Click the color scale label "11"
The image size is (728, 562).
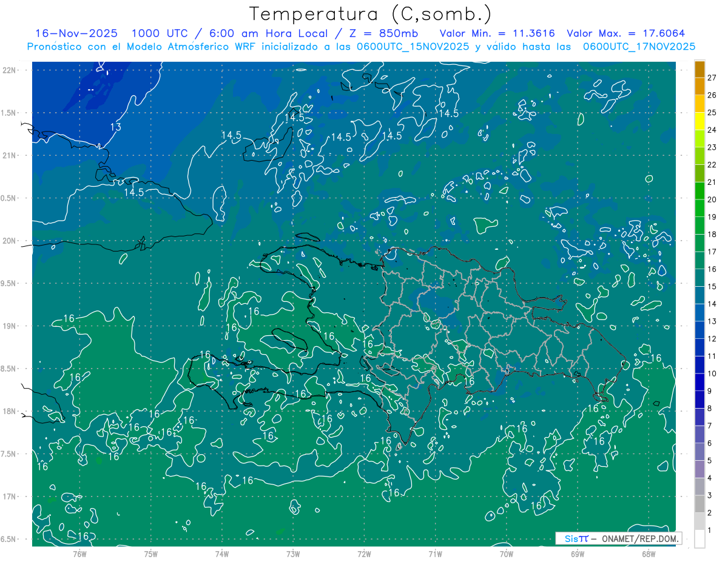tap(712, 356)
